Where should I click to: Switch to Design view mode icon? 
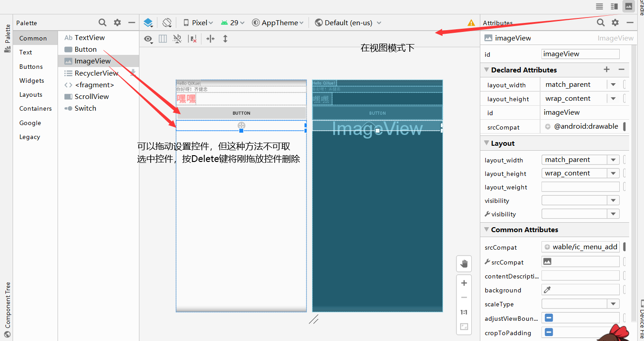point(628,6)
